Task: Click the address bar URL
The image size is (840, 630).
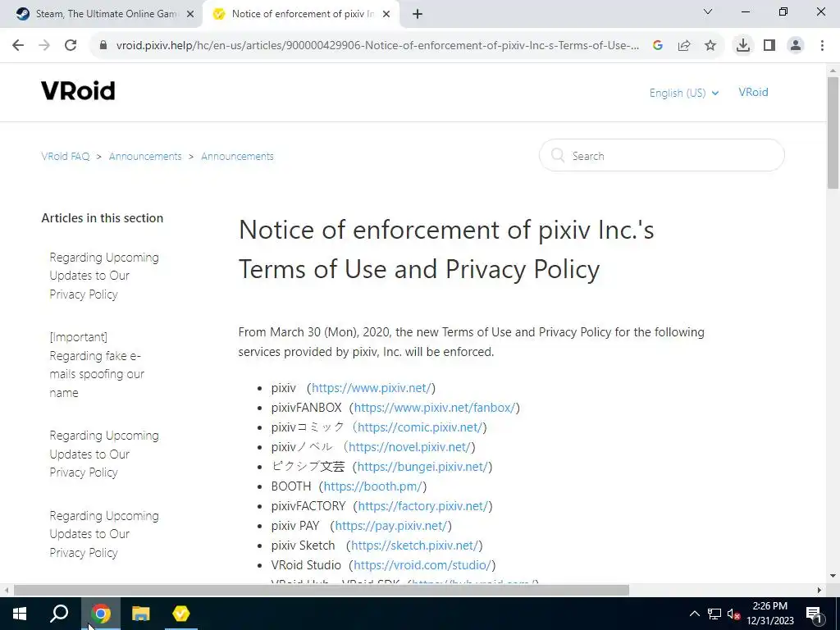Action: [x=377, y=46]
